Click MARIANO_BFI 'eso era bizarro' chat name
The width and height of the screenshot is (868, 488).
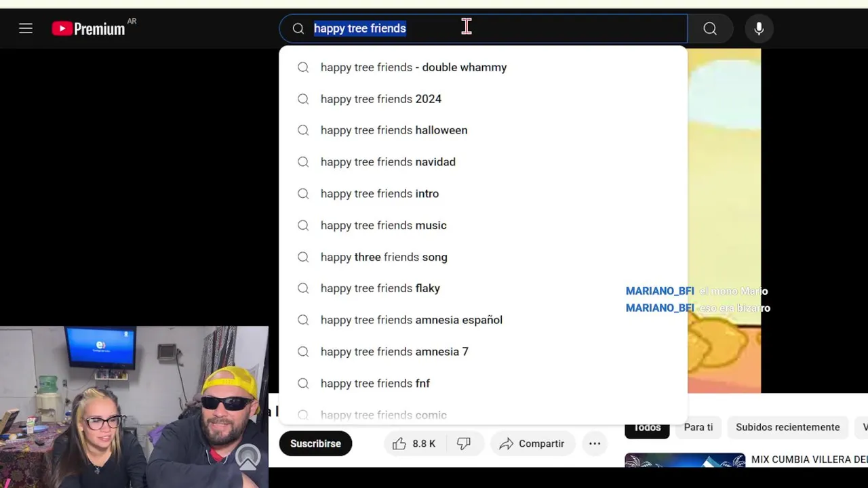pos(660,308)
